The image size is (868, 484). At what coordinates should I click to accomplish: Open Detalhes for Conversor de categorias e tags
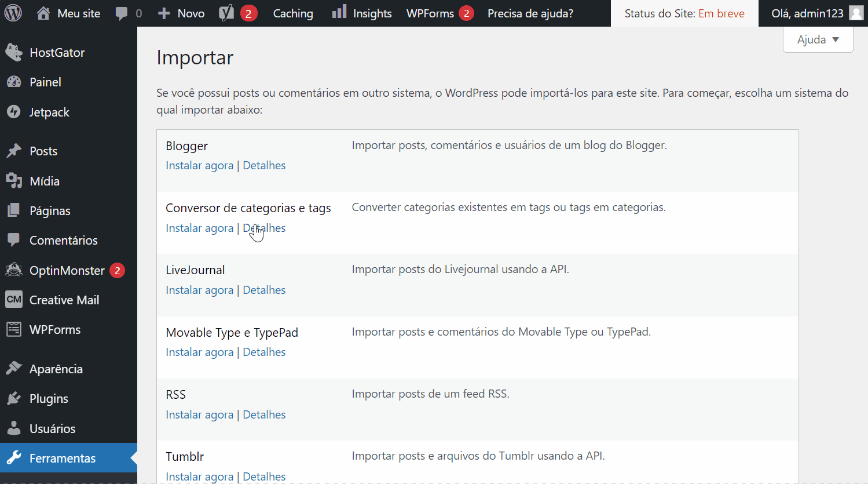(264, 228)
